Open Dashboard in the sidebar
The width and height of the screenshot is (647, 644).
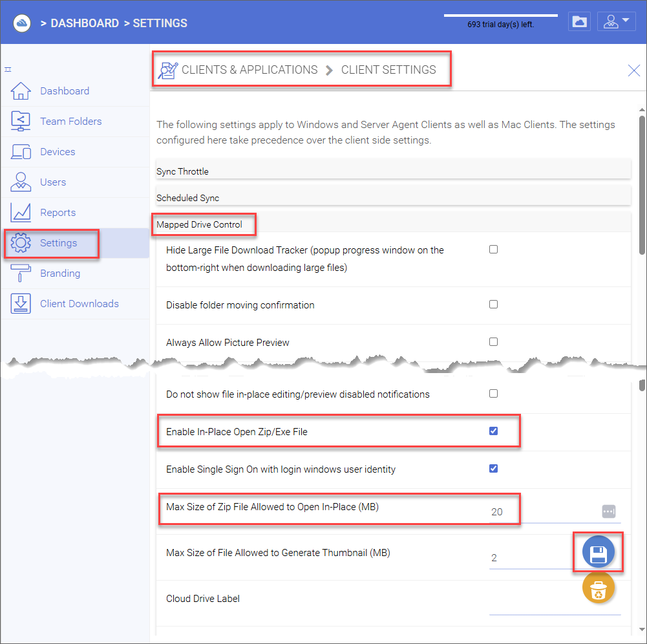(x=65, y=91)
